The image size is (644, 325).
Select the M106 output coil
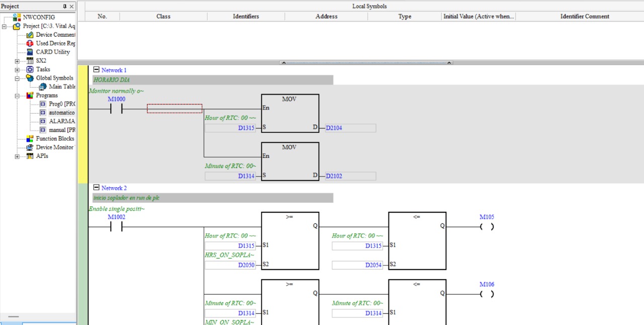[487, 294]
